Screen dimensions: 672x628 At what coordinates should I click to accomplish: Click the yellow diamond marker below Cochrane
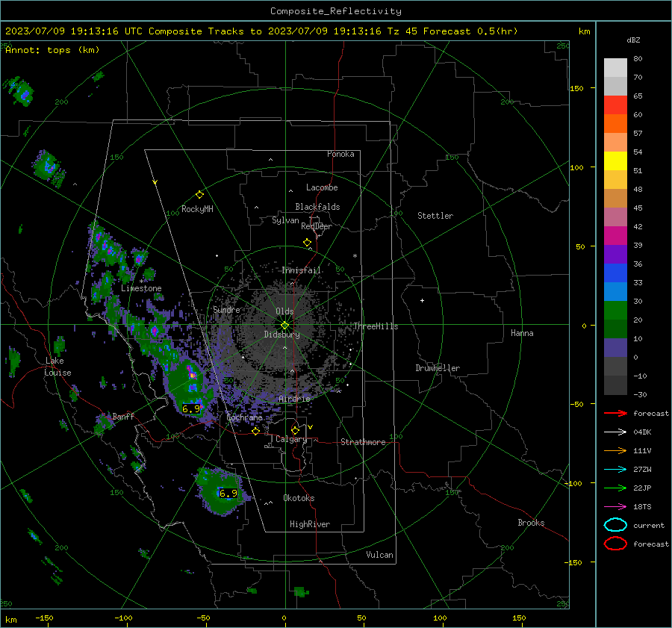255,431
